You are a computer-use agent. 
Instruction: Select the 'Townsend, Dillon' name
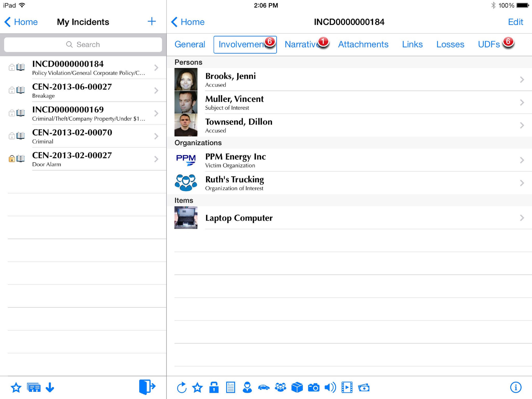239,122
